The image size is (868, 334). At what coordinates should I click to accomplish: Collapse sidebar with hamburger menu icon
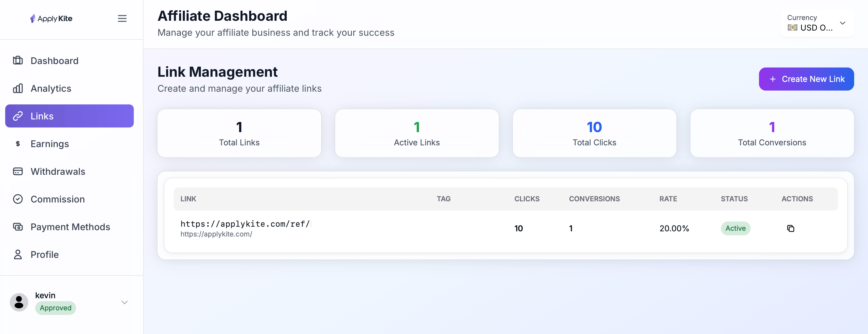point(122,18)
